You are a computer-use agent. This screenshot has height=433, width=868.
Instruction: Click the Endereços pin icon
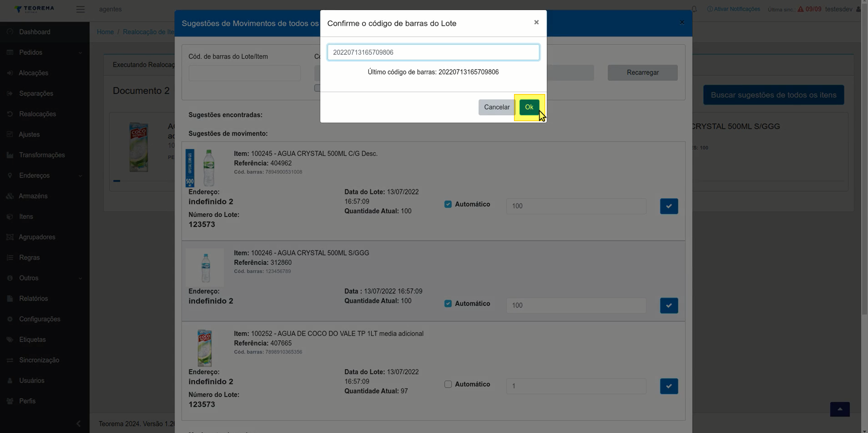pos(10,175)
